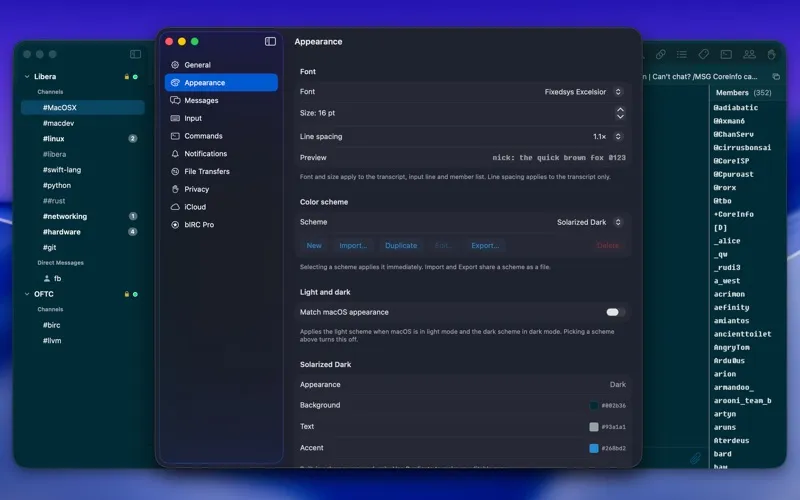The height and width of the screenshot is (500, 800).
Task: Click the OFTC green status dot
Action: (x=135, y=294)
